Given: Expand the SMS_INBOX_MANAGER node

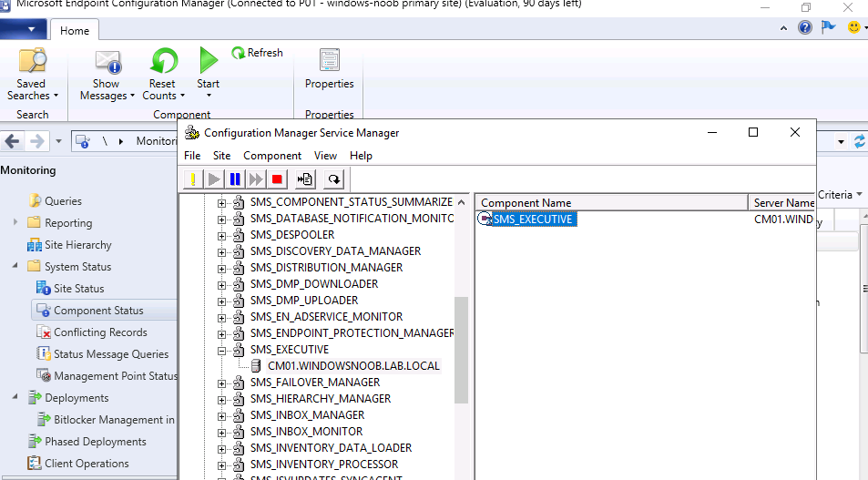Looking at the screenshot, I should point(221,416).
